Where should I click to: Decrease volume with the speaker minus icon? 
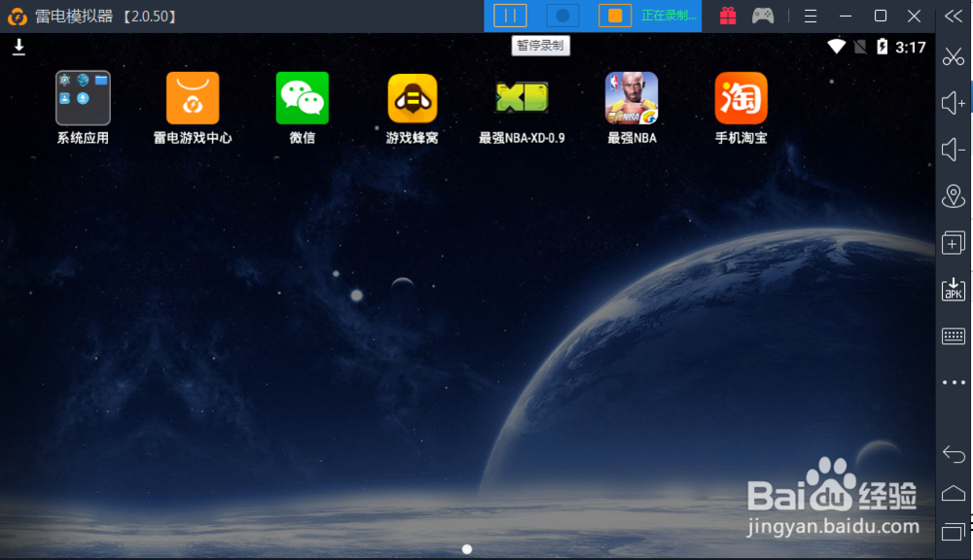pyautogui.click(x=954, y=150)
